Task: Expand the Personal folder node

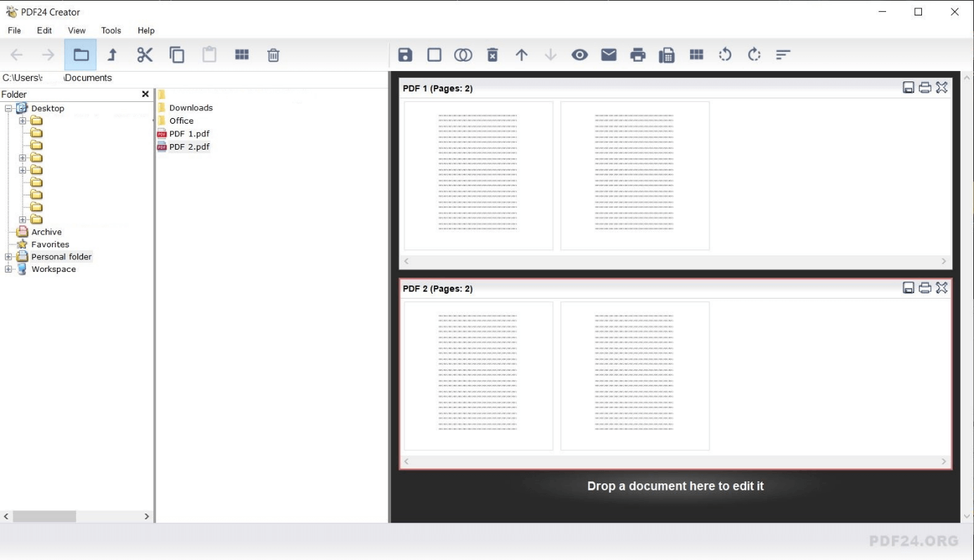Action: coord(8,256)
